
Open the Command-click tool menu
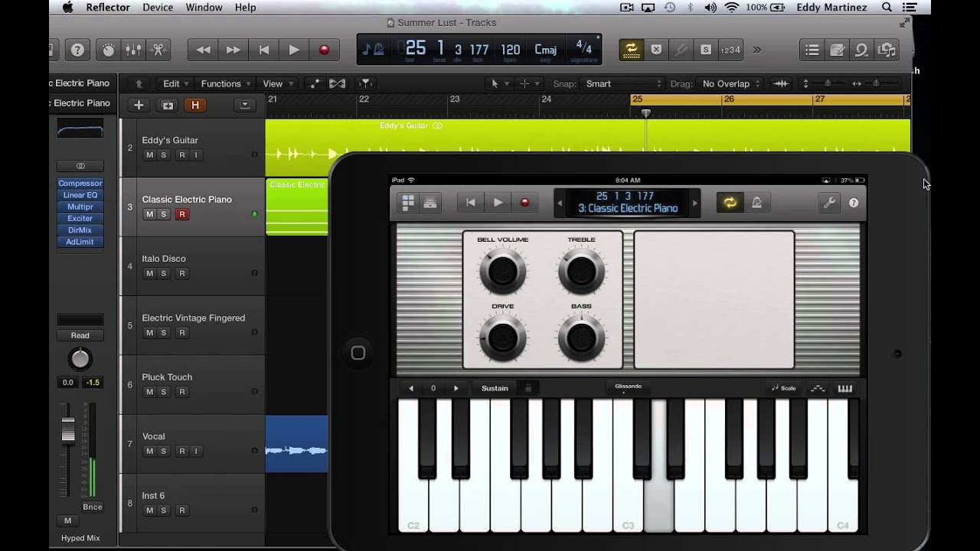pyautogui.click(x=530, y=83)
